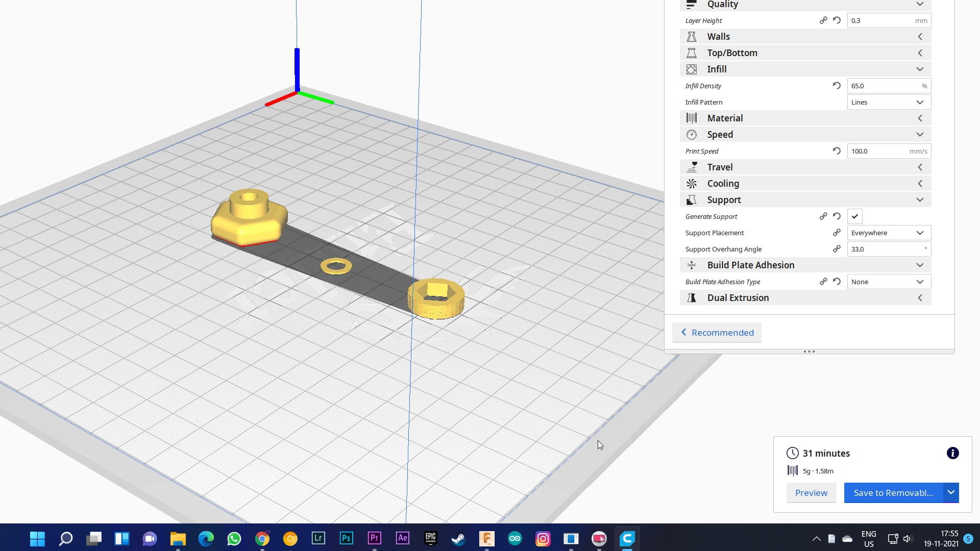Open Windows taskbar search
This screenshot has width=980, height=551.
[66, 539]
